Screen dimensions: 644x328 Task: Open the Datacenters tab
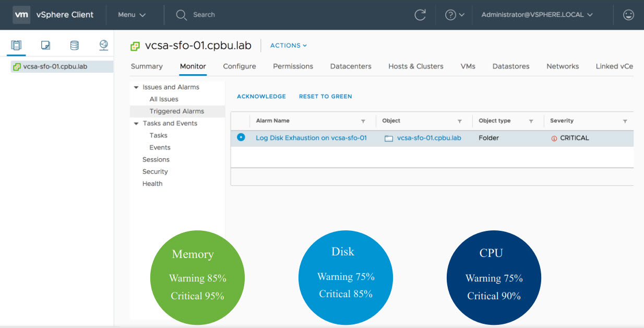351,66
